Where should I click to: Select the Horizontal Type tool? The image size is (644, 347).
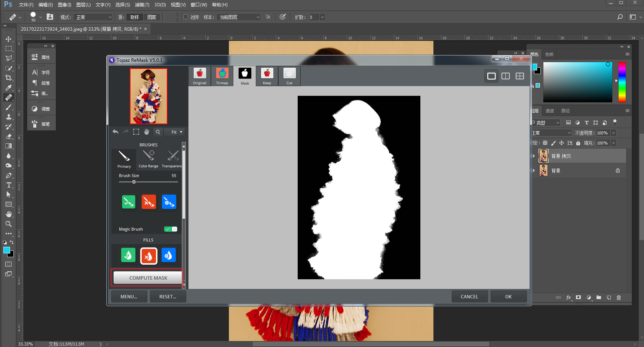(x=9, y=185)
